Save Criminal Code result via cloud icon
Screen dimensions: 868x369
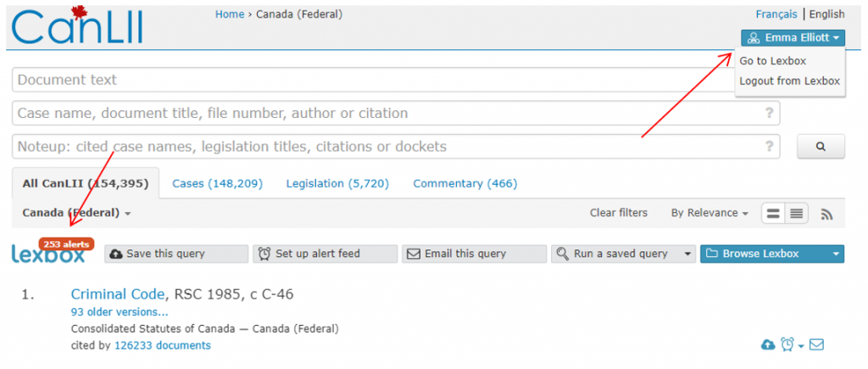click(x=768, y=344)
